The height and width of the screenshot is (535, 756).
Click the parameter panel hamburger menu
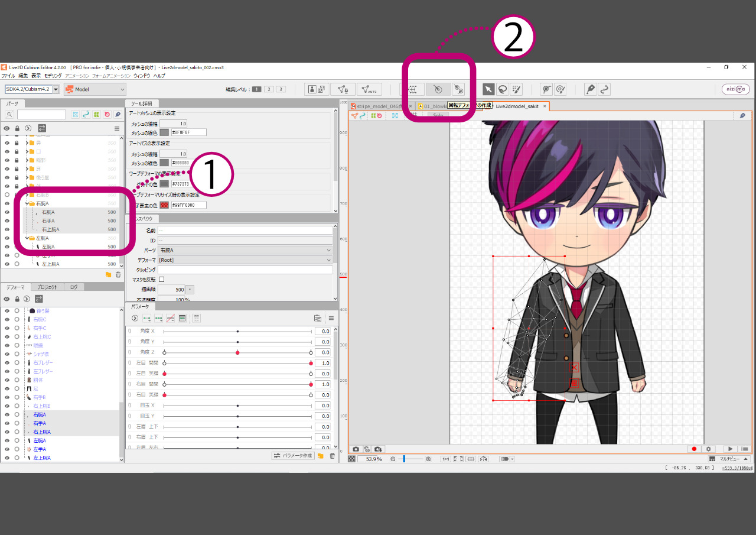pyautogui.click(x=331, y=318)
